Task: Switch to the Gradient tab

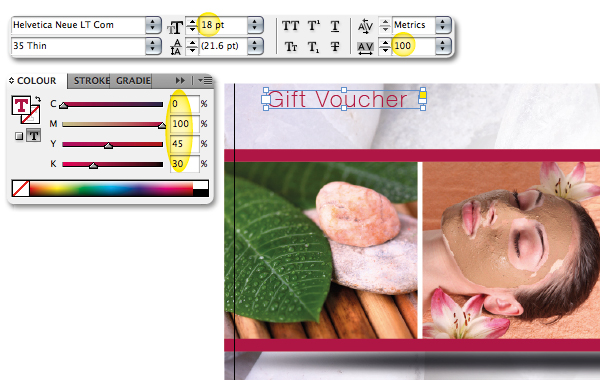Action: click(132, 81)
